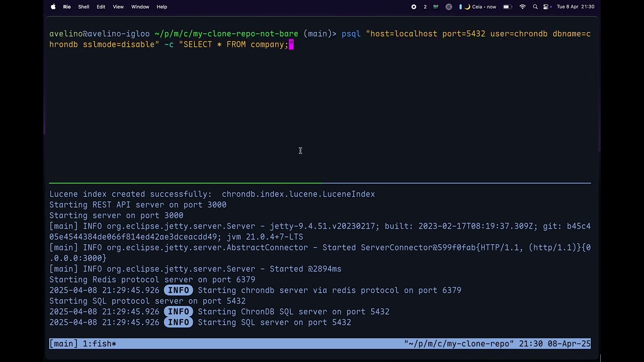This screenshot has height=362, width=644.
Task: Open the Help menu
Action: (x=162, y=7)
